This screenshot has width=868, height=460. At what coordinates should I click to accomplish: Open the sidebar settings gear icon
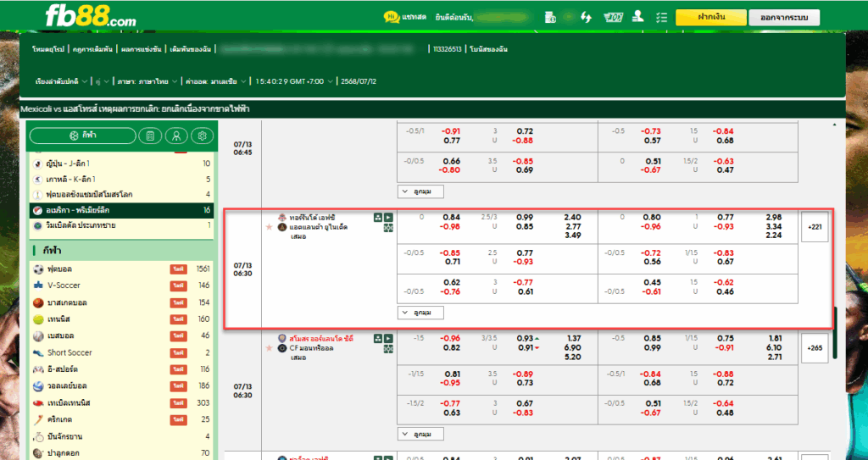tap(202, 136)
